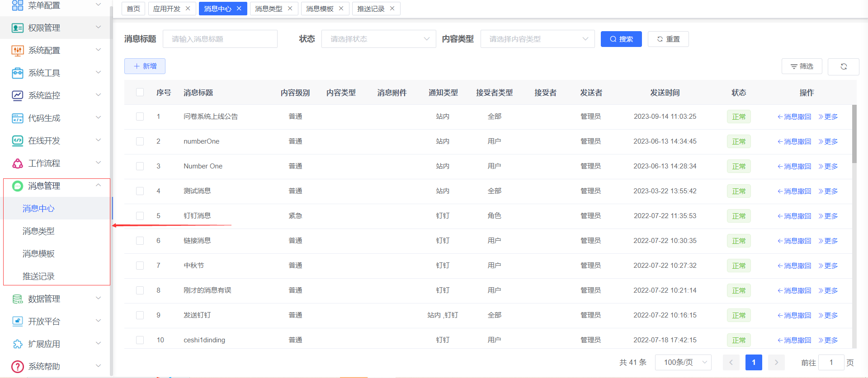Screen dimensions: 868x378
Task: Open 消息类型 in the sidebar submenu
Action: click(38, 231)
